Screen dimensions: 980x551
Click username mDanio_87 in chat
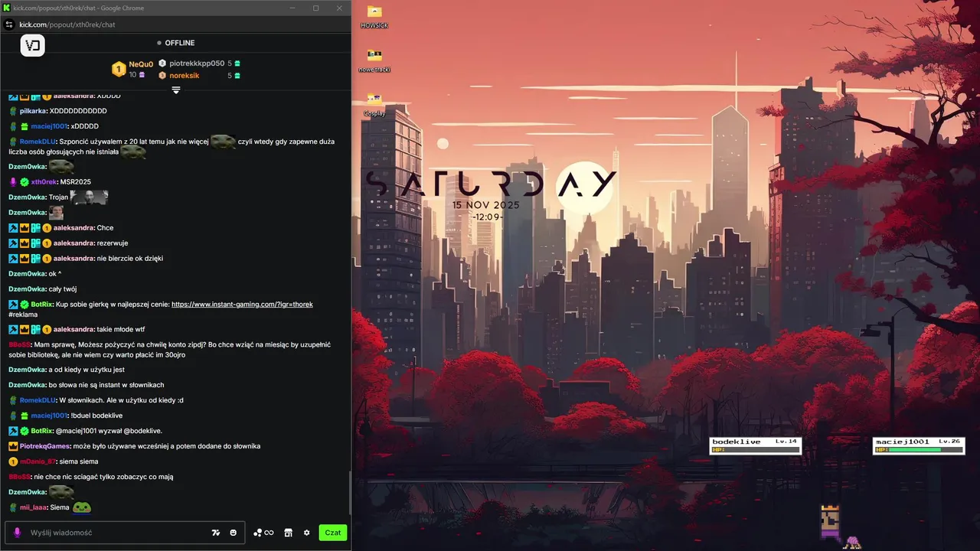tap(38, 461)
